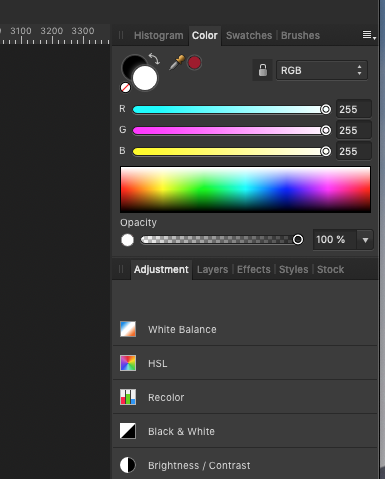
Task: Click the B channel slider handle
Action: click(326, 151)
